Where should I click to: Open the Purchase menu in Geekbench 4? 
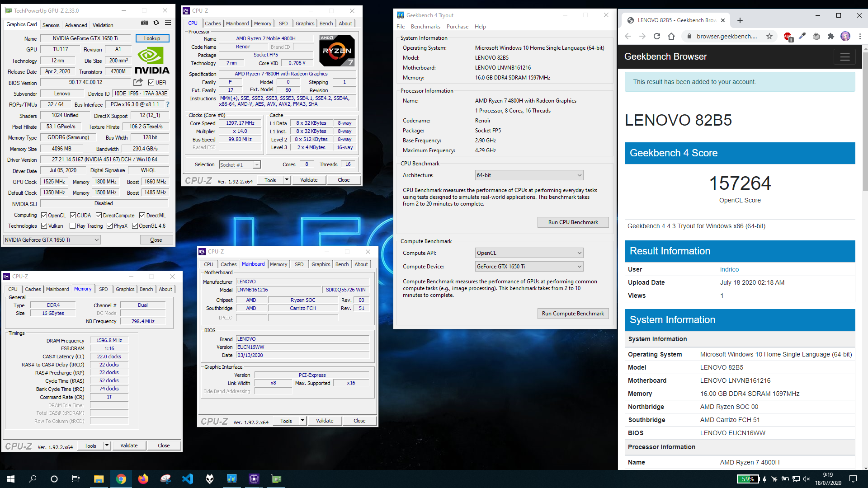458,27
